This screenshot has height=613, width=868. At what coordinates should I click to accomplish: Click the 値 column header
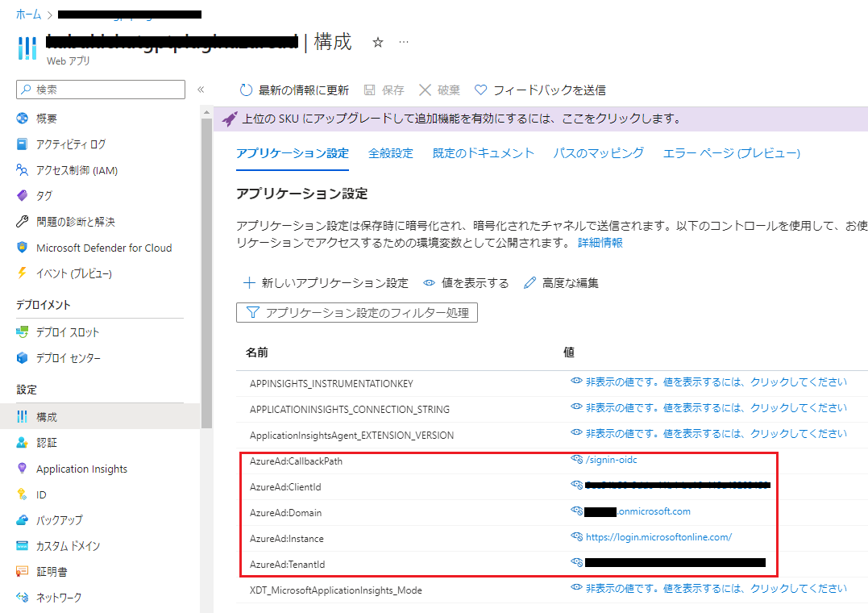click(569, 352)
